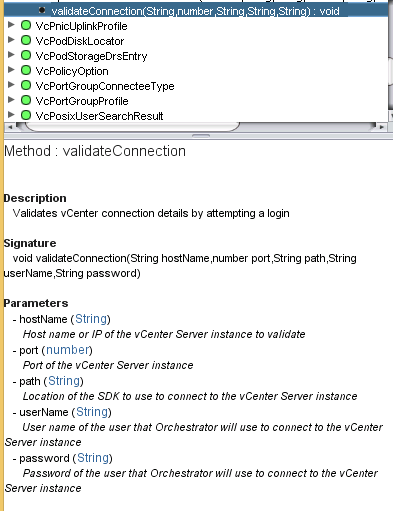Expand the VcPortGroupProfile tree node
Screen dimensions: 396x511
(11, 100)
